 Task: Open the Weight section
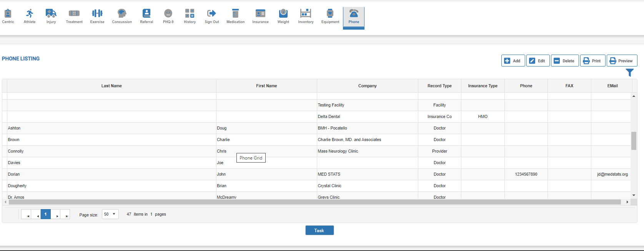283,17
